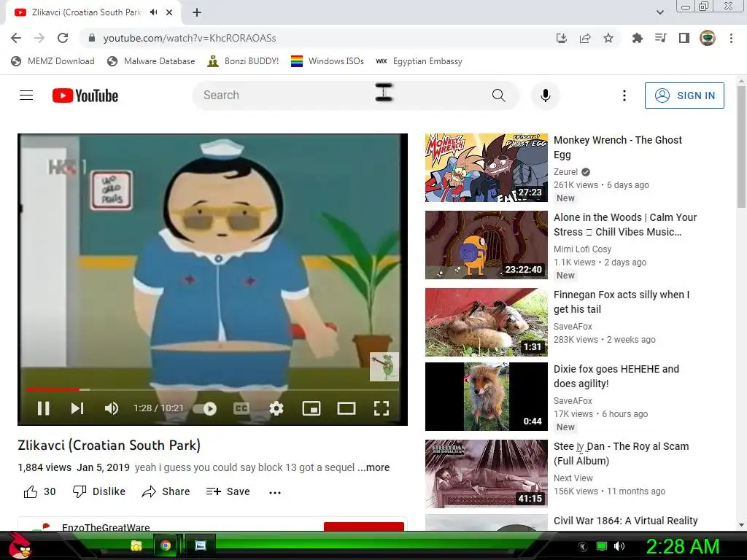Open Chrome three-dot menu
Image resolution: width=747 pixels, height=560 pixels.
(x=731, y=38)
